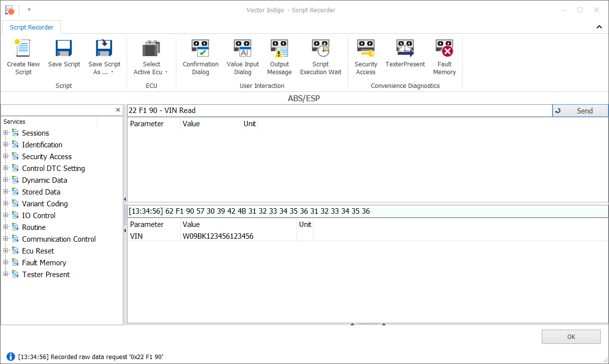This screenshot has width=609, height=364.
Task: Click the OK button
Action: coord(571,337)
